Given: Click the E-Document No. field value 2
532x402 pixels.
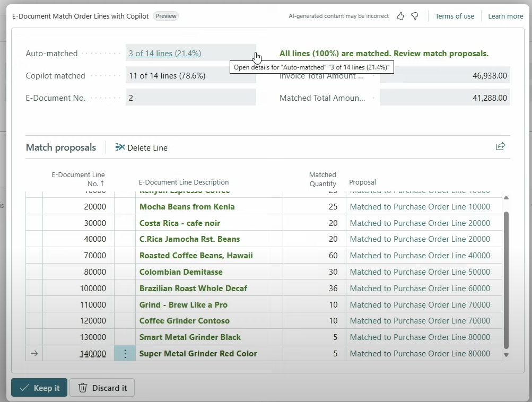Looking at the screenshot, I should tap(190, 98).
